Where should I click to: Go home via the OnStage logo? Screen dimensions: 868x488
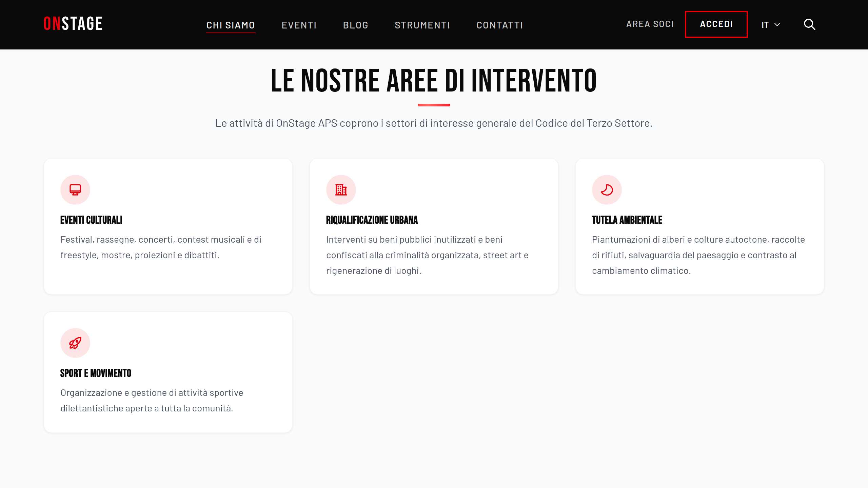73,24
